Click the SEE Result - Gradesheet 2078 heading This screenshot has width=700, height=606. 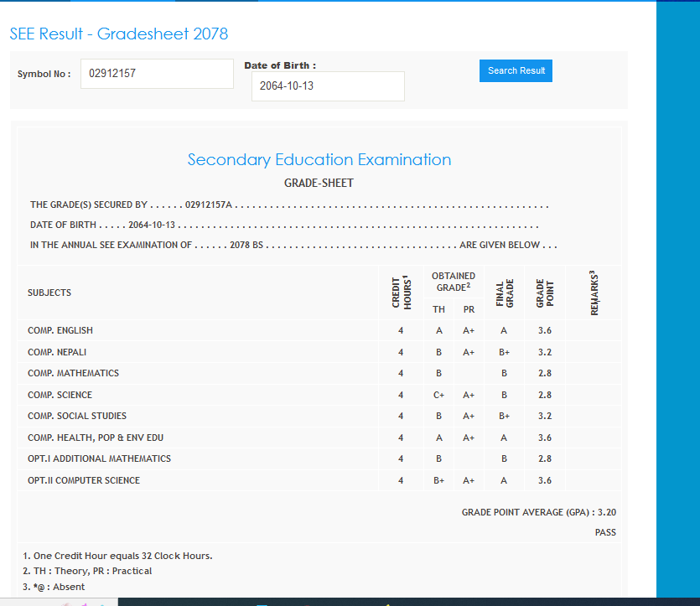tap(119, 34)
